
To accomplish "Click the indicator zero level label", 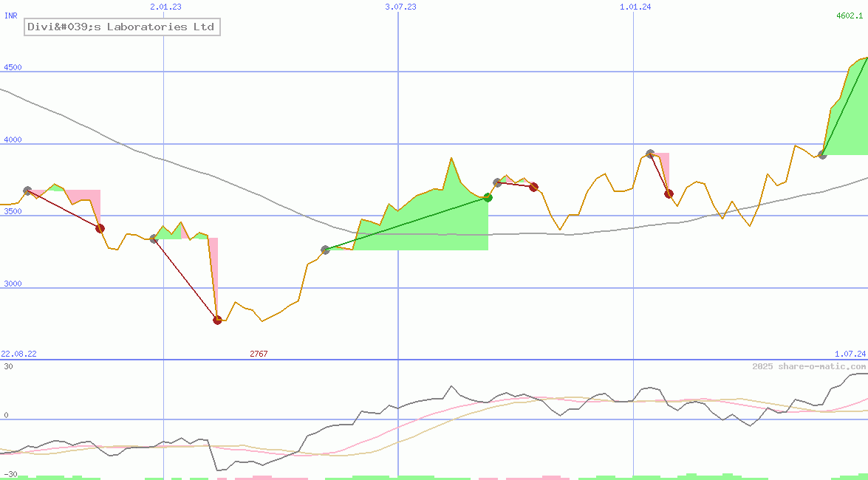I will coord(5,415).
